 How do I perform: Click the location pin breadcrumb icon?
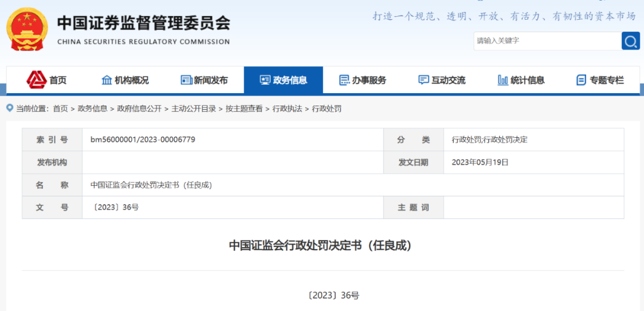(10, 108)
